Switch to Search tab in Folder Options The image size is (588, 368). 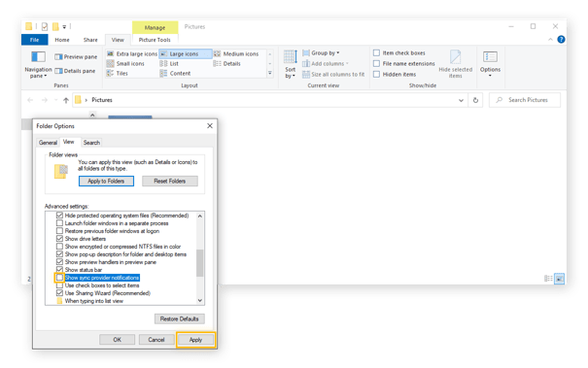(x=91, y=143)
